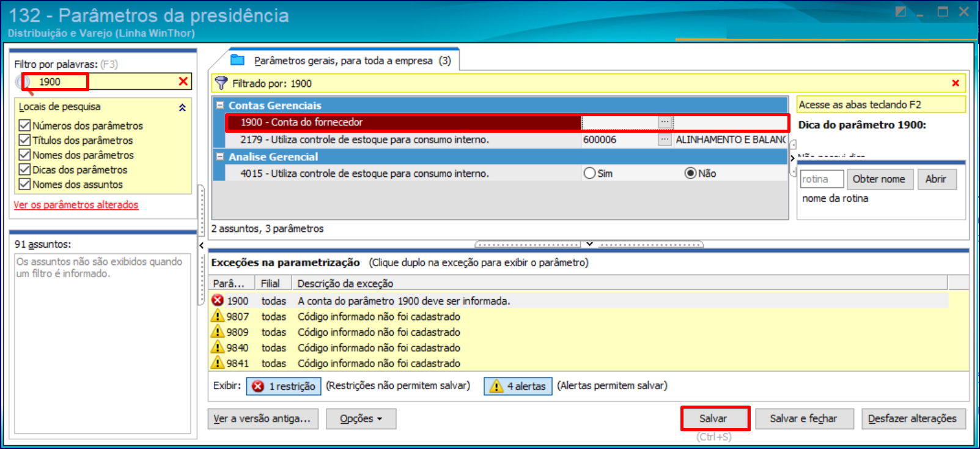The image size is (980, 449).
Task: Collapse exceptions panel with down chevron
Action: pyautogui.click(x=589, y=244)
